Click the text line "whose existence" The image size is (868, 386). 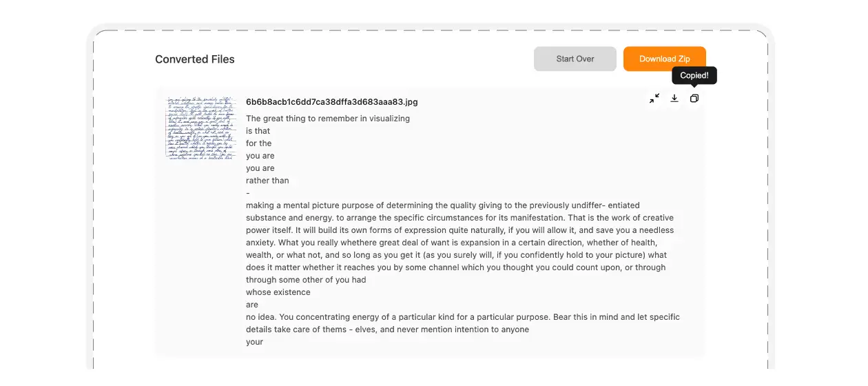[278, 292]
